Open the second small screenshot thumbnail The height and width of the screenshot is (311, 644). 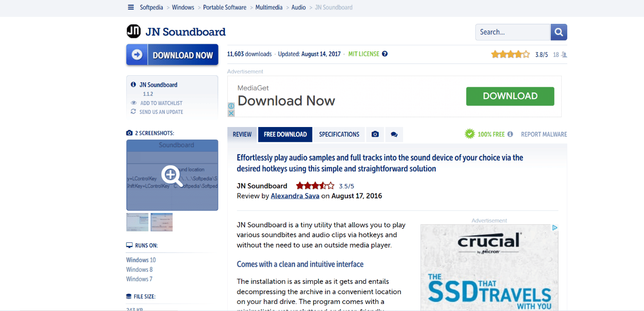point(162,222)
